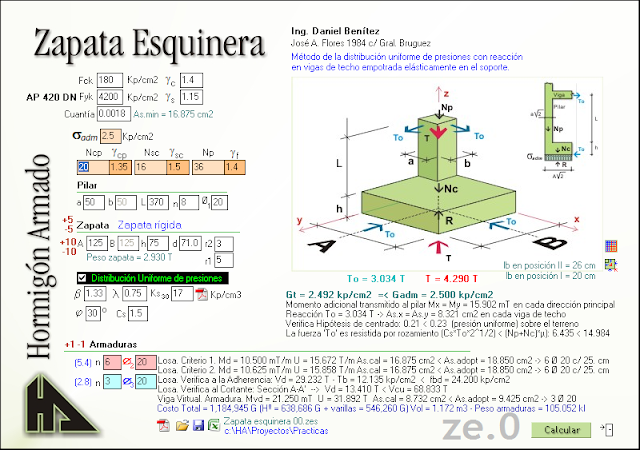Click file name Zapata esquinera 00.zes

[x=271, y=421]
